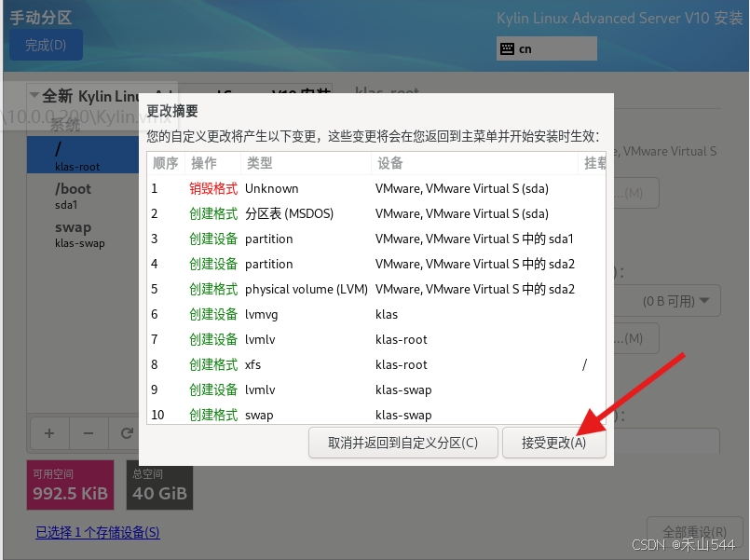This screenshot has height=560, width=750.
Task: Click the 全部重设(R) reset all button
Action: click(694, 532)
